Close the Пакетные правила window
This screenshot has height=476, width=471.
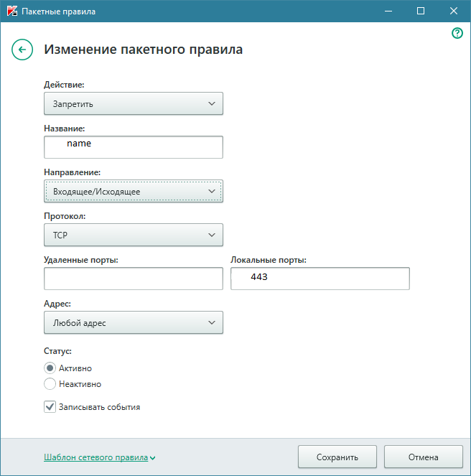coord(454,11)
